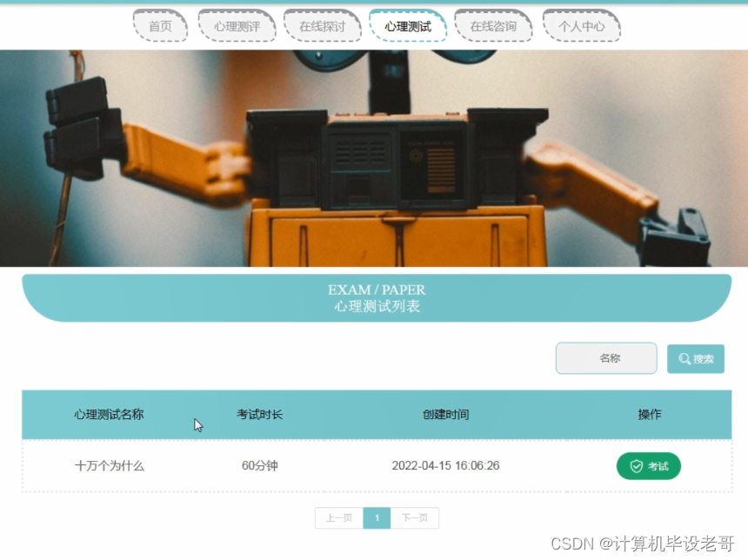Click the 十万个为什么 test name cell

coord(110,465)
